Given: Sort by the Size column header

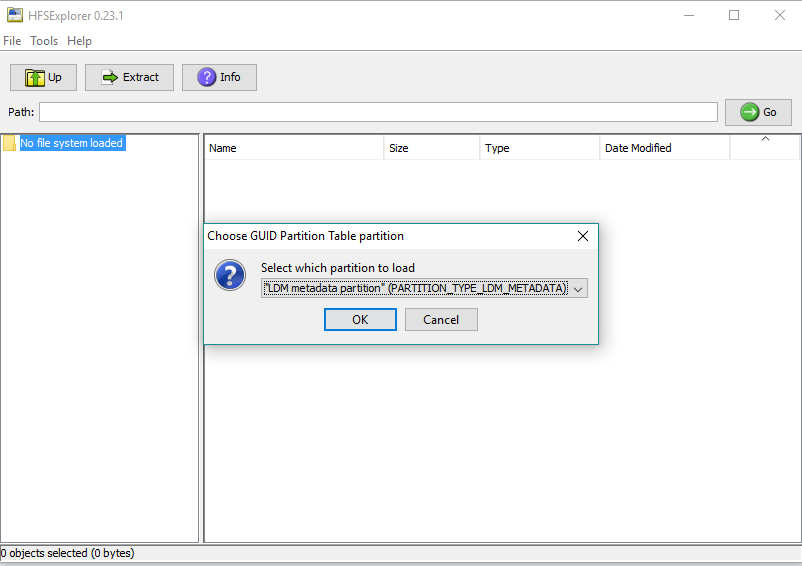Looking at the screenshot, I should coord(432,148).
